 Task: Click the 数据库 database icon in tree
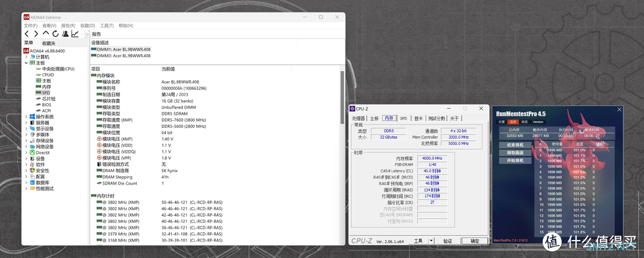[32, 182]
